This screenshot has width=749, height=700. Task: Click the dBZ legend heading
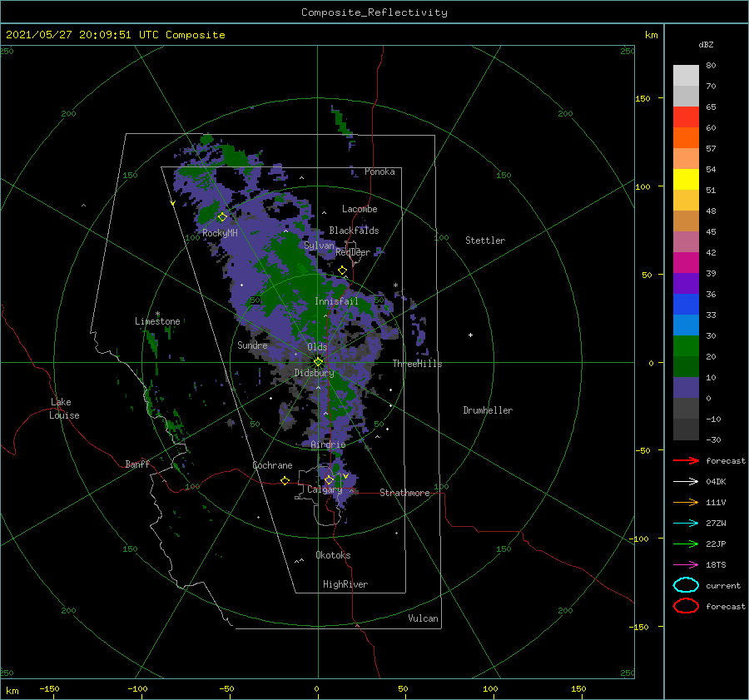click(x=706, y=44)
